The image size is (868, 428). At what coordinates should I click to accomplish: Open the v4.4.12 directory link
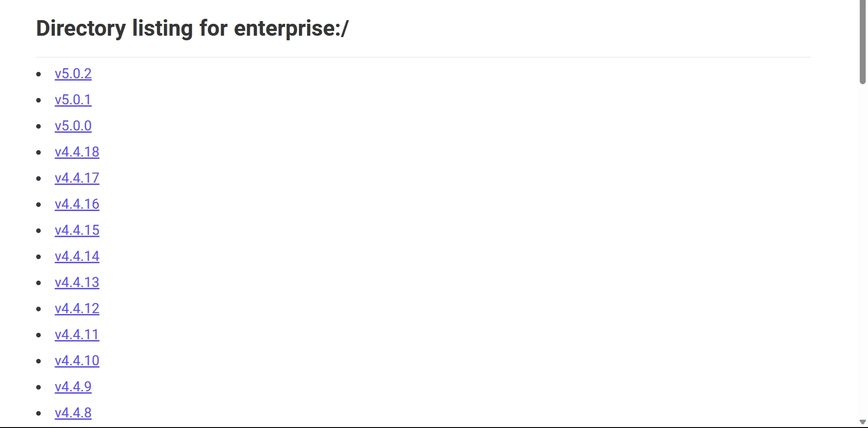(x=77, y=309)
